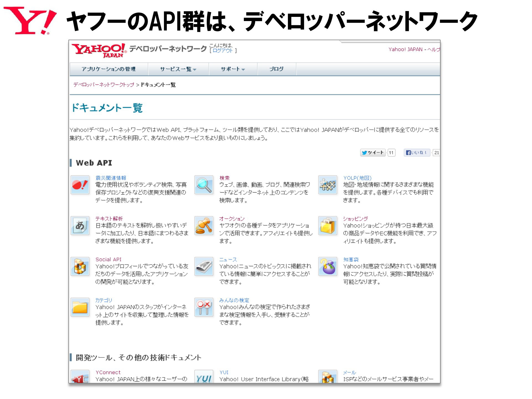Open アプリケーションの管理 tab
532x399 pixels.
pos(109,69)
